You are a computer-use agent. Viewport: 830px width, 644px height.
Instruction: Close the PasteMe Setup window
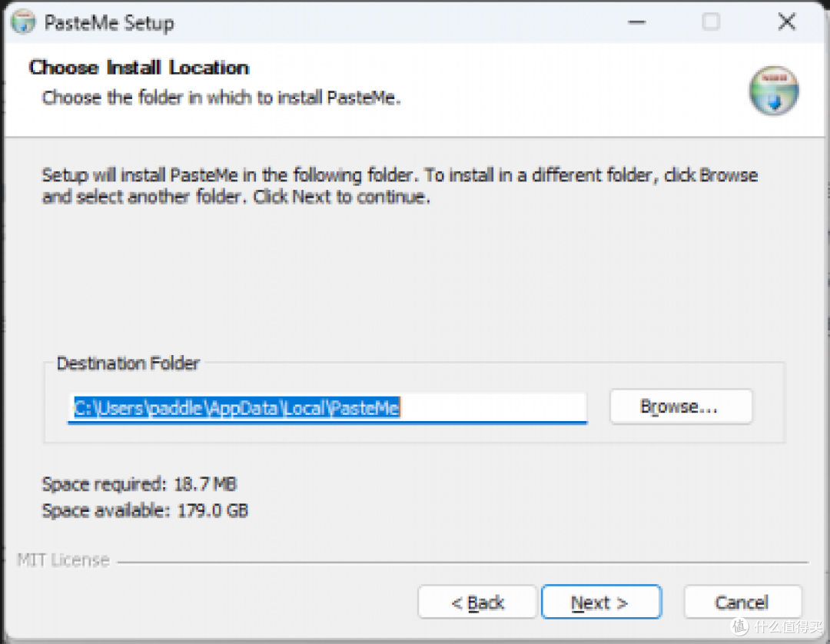787,22
